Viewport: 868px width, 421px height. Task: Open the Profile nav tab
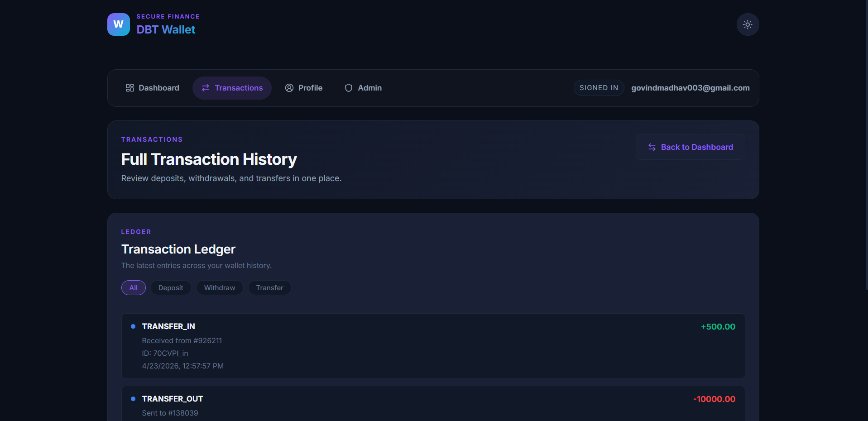pyautogui.click(x=304, y=88)
